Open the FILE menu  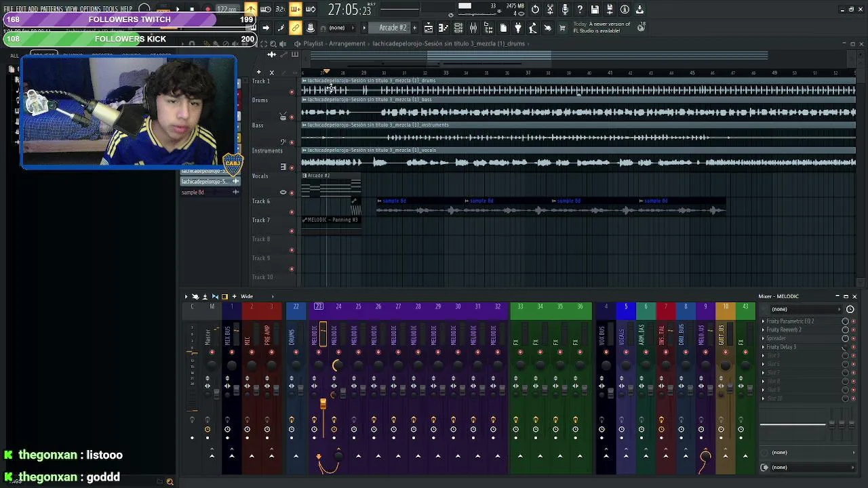tap(9, 9)
